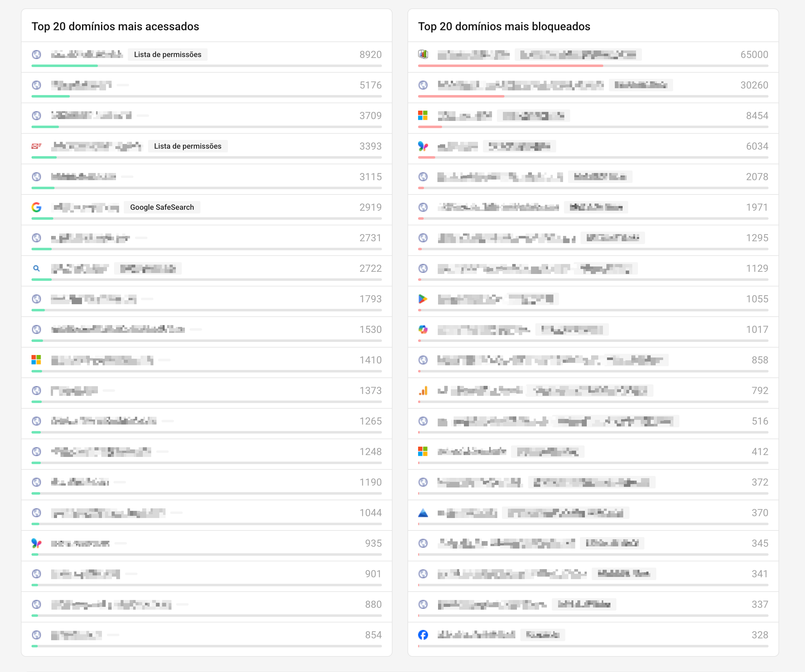This screenshot has width=805, height=672.
Task: Click the Top 20 domínios mais acessados heading
Action: click(115, 26)
